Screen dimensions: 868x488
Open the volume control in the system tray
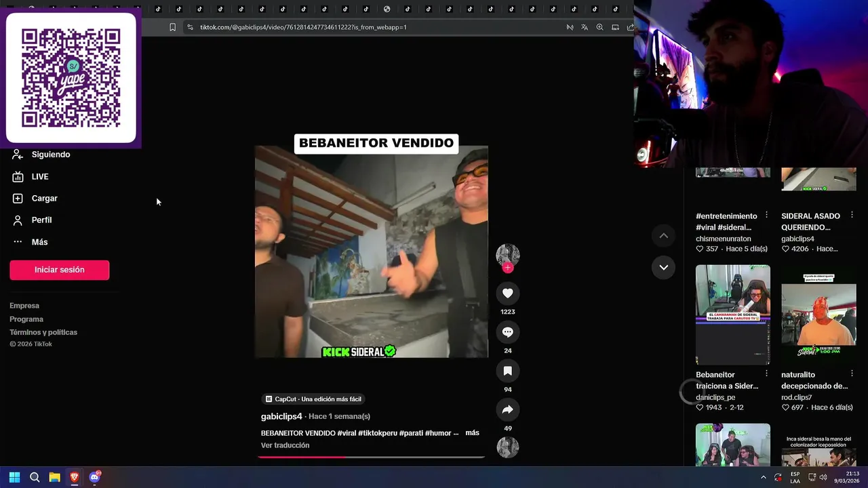point(823,477)
